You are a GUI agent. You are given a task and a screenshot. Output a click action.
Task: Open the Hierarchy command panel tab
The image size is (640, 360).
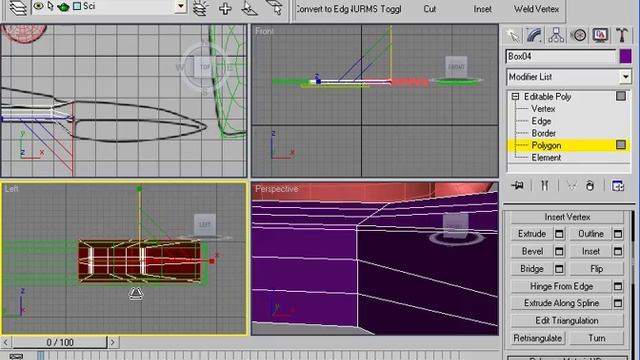[x=556, y=36]
